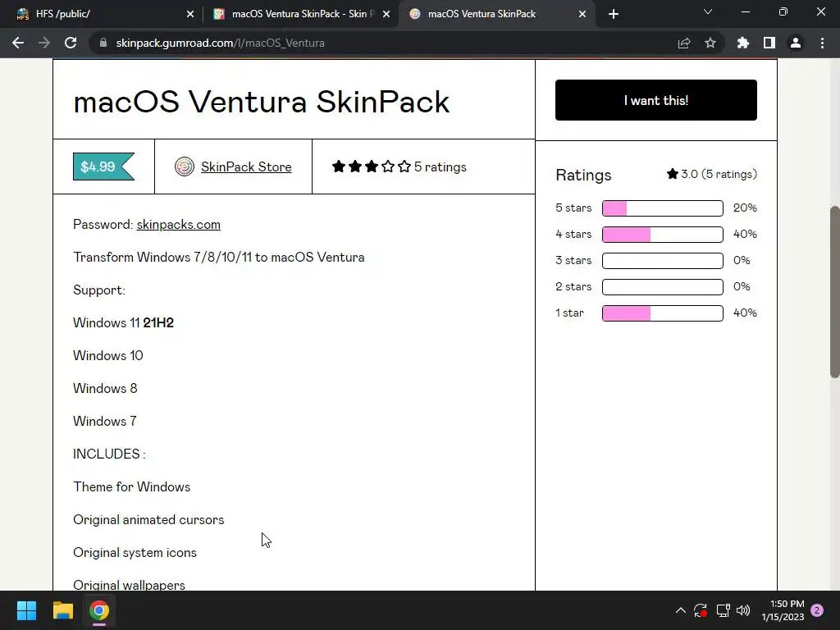840x630 pixels.
Task: Click the 'Windows 8' line
Action: point(105,388)
